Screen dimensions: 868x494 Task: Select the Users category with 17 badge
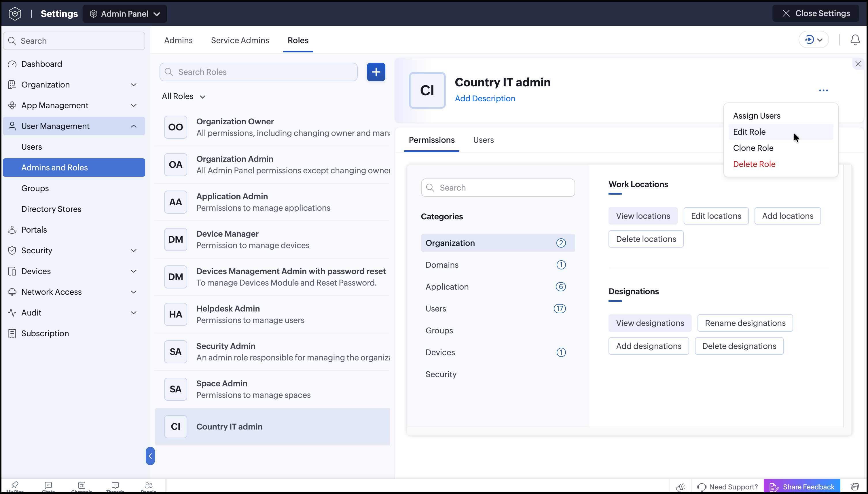click(498, 309)
